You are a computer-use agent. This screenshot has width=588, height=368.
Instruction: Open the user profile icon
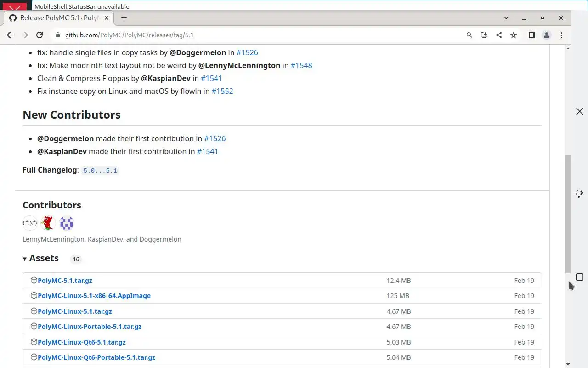click(547, 35)
